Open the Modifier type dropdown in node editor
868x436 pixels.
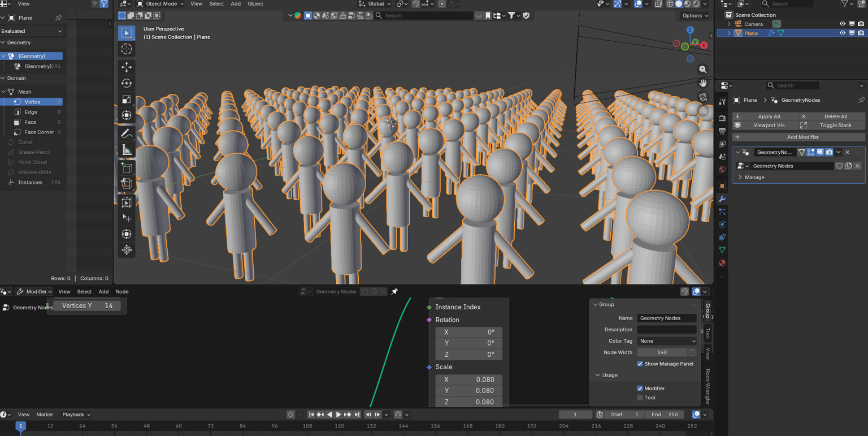(34, 292)
